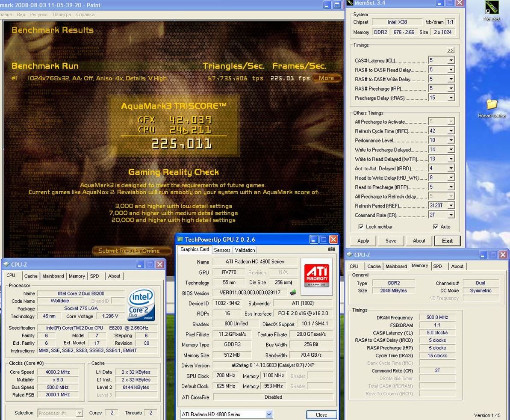Open the RAS# to CAS# Write Delay dropdown
This screenshot has width=510, height=420.
coord(451,79)
